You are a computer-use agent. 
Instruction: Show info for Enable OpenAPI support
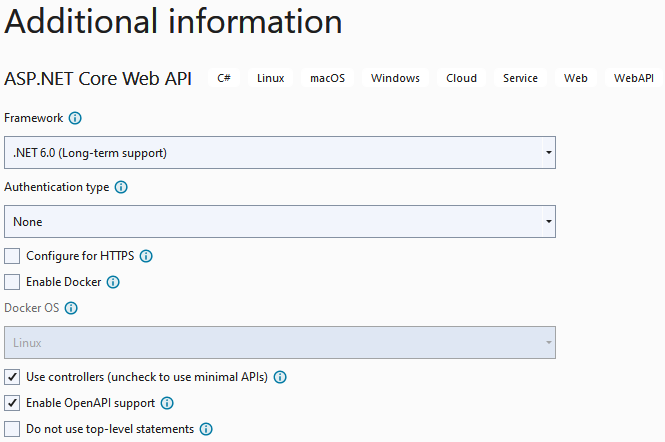(x=167, y=403)
